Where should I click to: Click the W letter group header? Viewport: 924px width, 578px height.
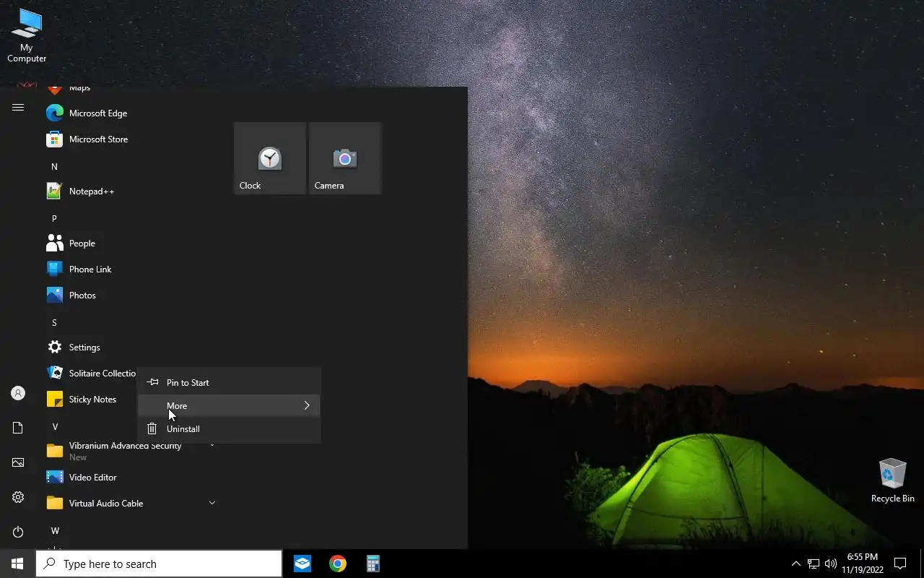[55, 530]
